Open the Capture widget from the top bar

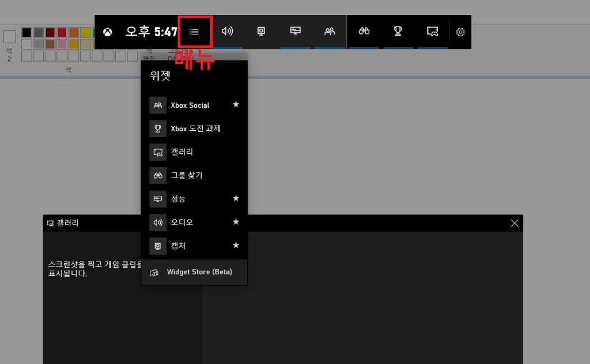[261, 31]
